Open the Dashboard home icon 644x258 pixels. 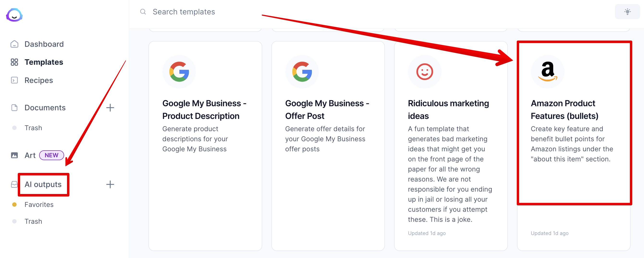tap(14, 44)
